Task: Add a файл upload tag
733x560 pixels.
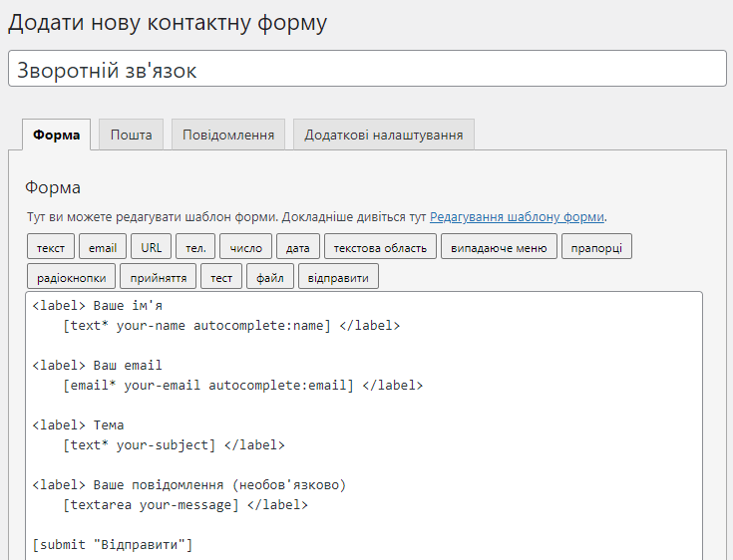Action: coord(270,276)
